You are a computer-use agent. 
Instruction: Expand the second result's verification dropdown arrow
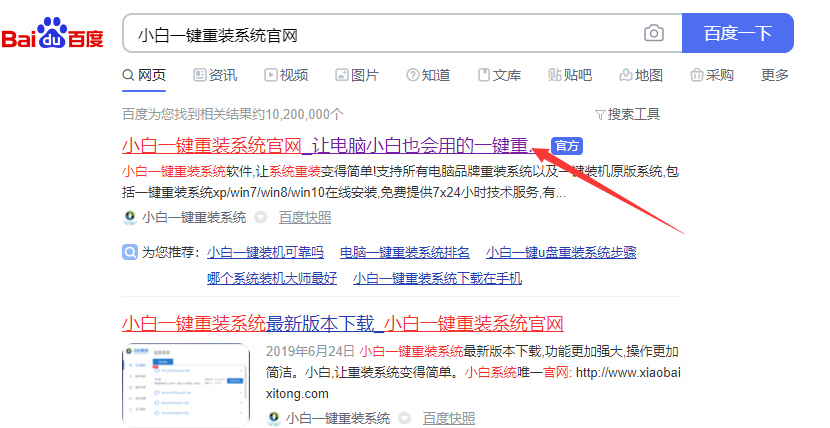(404, 418)
